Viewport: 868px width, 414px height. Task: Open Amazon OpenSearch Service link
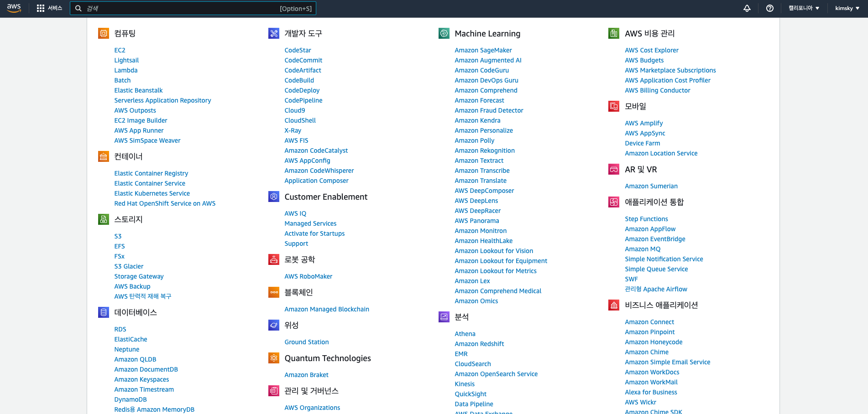click(496, 374)
